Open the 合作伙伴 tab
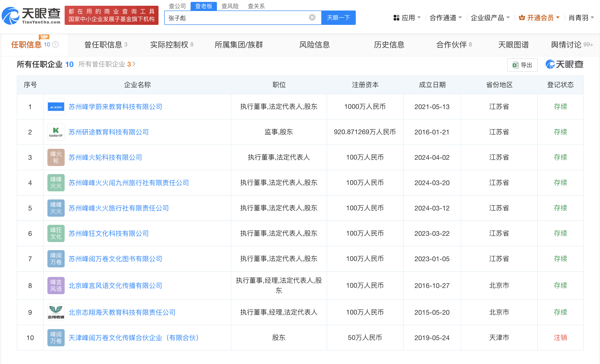Screen dimensions: 600x364 (x=454, y=44)
